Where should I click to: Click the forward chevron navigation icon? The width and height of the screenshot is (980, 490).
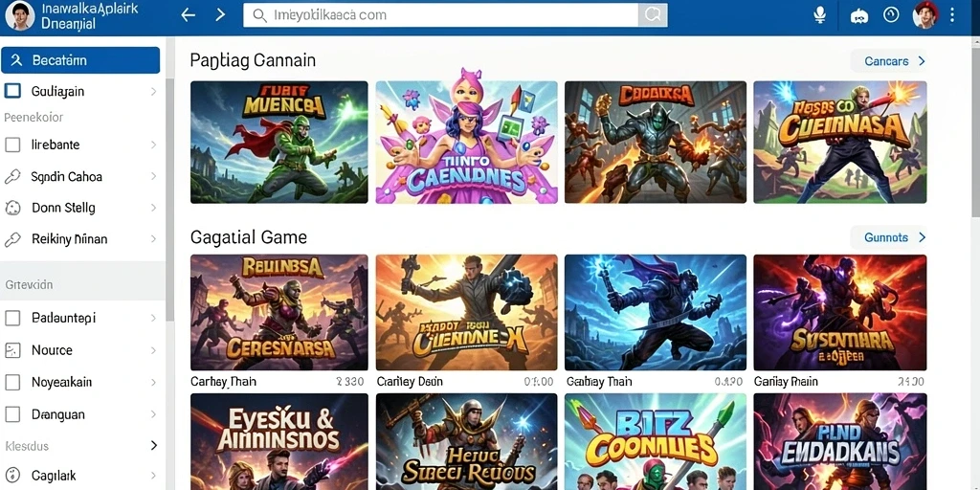tap(220, 15)
